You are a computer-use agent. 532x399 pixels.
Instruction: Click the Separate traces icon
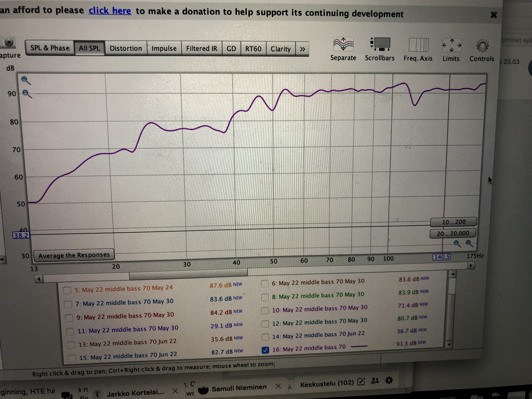[x=343, y=44]
